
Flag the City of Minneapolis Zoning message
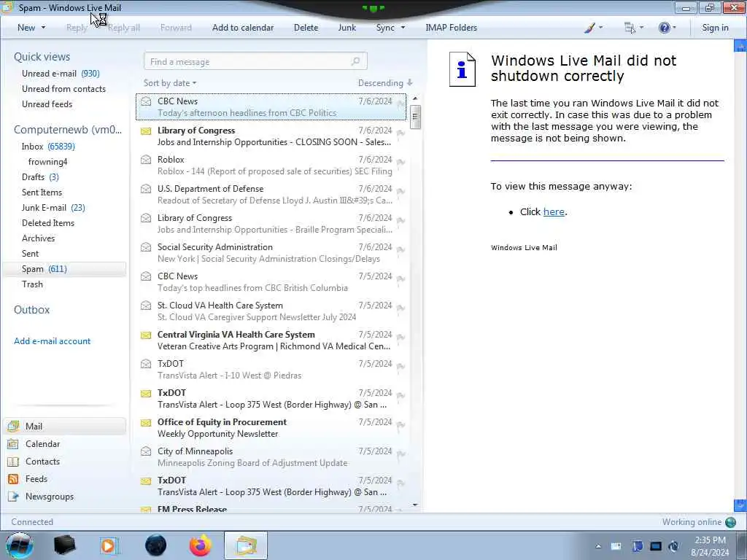coord(400,454)
